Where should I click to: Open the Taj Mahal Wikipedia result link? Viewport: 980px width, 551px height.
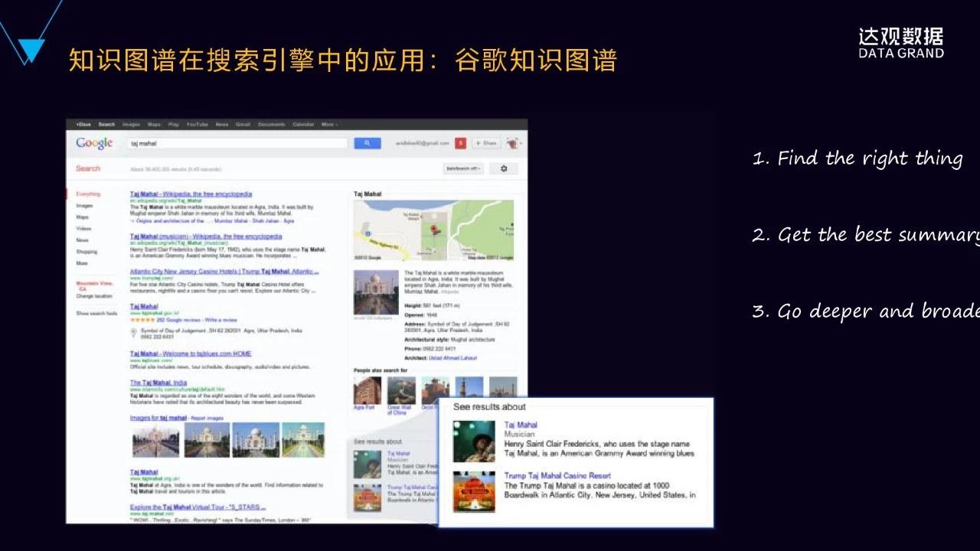click(191, 194)
